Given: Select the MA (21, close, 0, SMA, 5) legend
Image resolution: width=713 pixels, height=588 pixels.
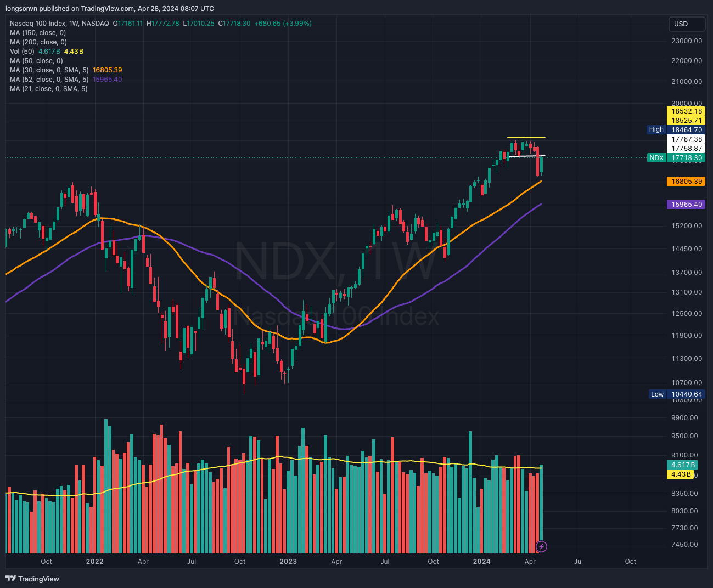Looking at the screenshot, I should tap(49, 89).
